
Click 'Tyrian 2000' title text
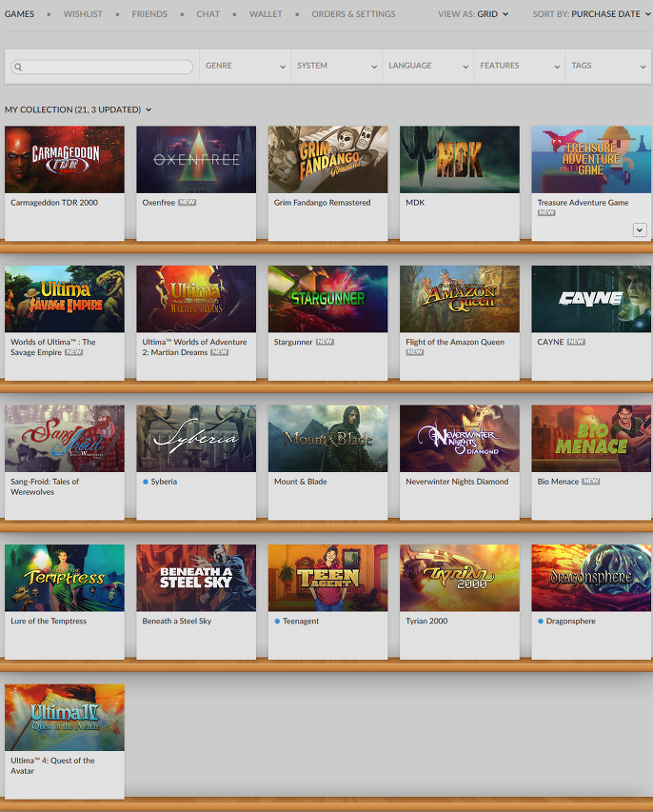426,621
